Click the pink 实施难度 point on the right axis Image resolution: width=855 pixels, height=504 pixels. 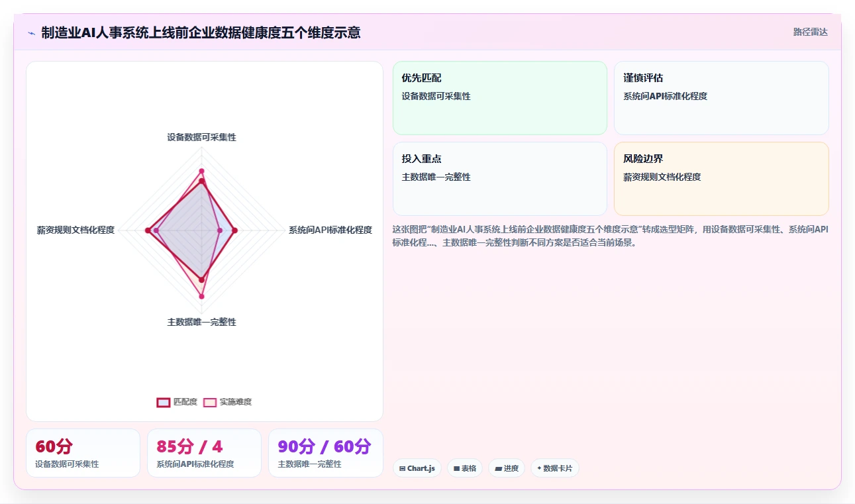point(219,230)
